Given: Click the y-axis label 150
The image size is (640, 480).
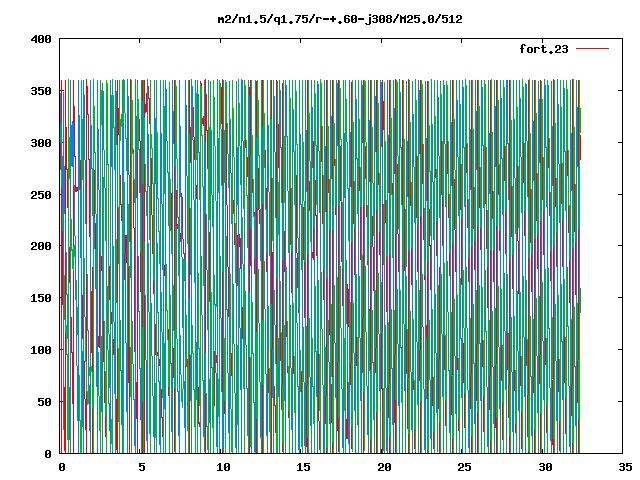Looking at the screenshot, I should point(41,298).
